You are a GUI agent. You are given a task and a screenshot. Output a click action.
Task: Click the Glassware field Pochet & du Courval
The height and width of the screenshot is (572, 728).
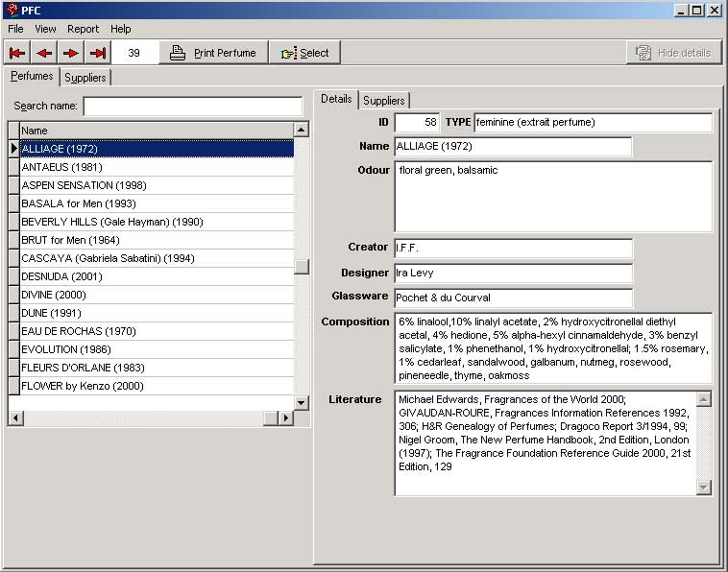pyautogui.click(x=513, y=298)
